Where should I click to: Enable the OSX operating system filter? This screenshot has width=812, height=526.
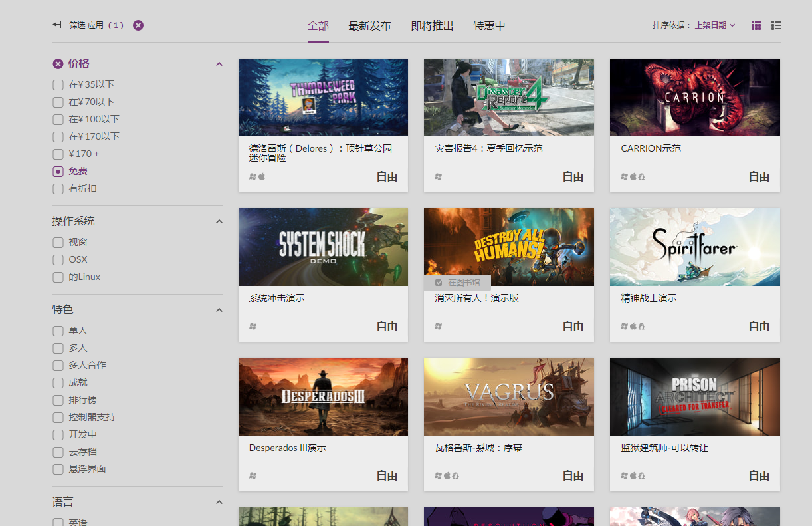58,259
